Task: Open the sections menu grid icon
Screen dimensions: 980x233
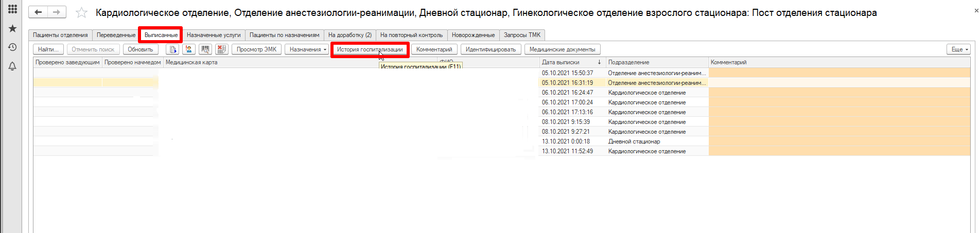Action: point(12,9)
